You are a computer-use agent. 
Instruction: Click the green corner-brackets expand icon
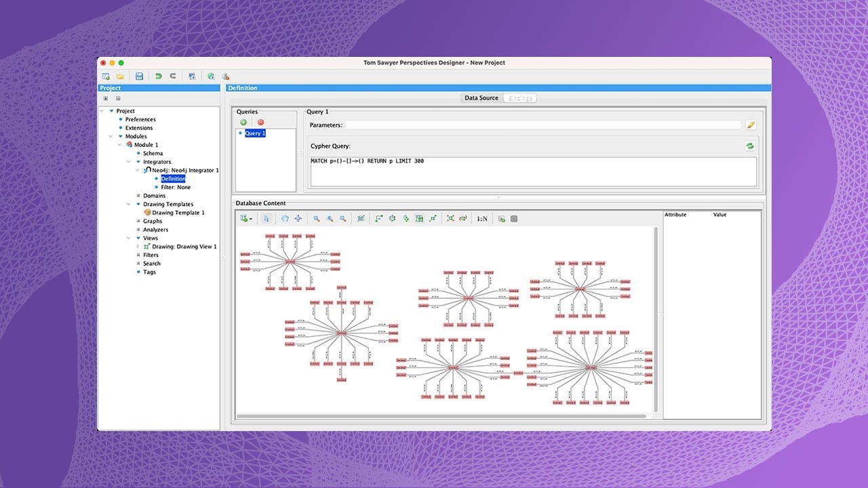(x=450, y=218)
